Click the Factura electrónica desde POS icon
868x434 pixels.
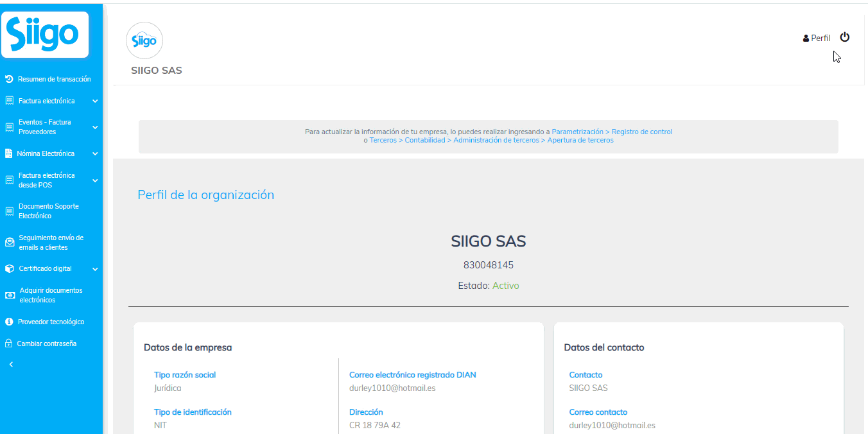point(9,180)
